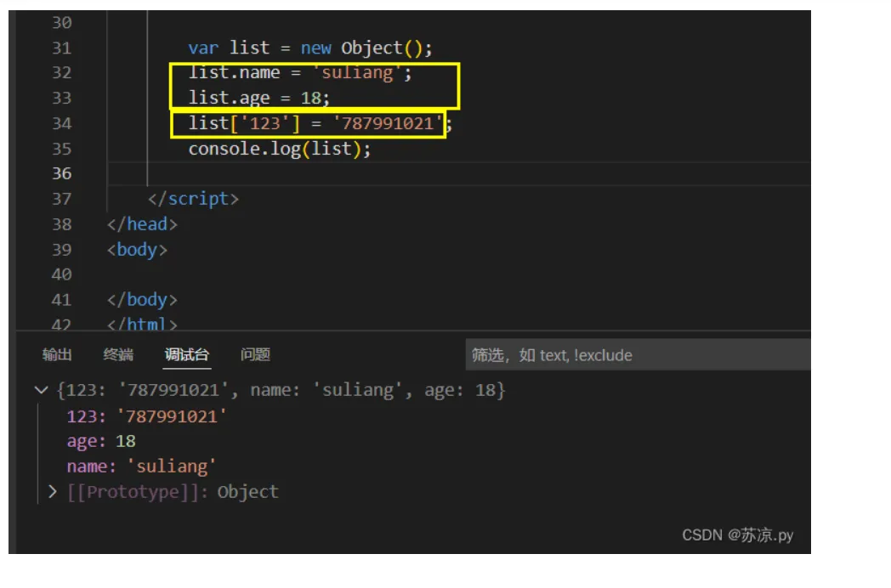891x588 pixels.
Task: Click the list.name = 'suliang' code line
Action: (300, 73)
